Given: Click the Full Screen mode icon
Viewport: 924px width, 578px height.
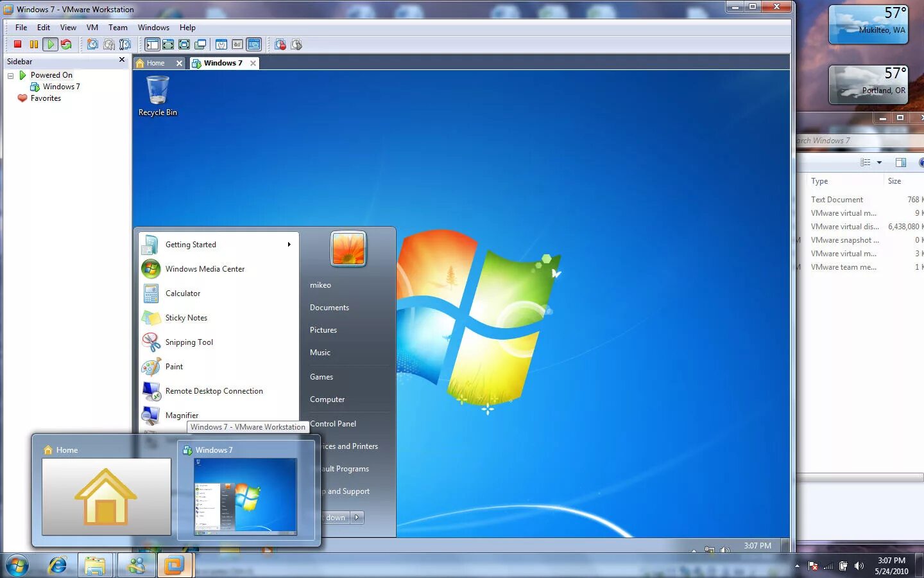Looking at the screenshot, I should pos(184,44).
